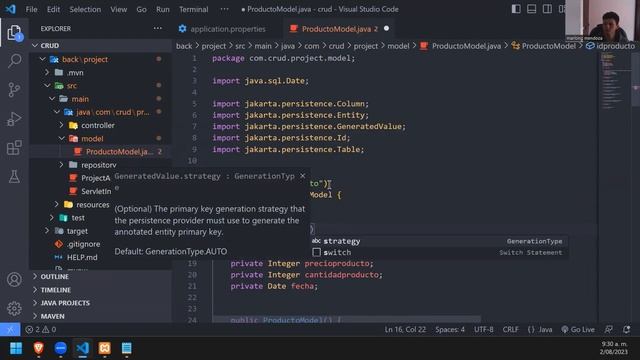640x360 pixels.
Task: Open the Go menu
Action: point(141,9)
